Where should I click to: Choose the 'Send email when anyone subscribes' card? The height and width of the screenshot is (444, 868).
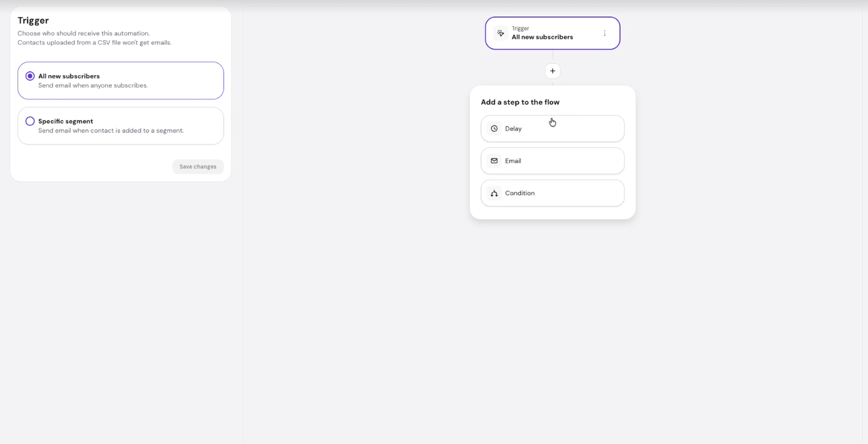(120, 80)
